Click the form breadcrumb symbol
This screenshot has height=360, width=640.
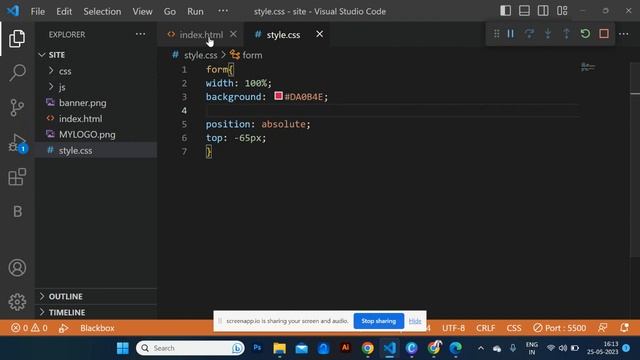[x=252, y=55]
